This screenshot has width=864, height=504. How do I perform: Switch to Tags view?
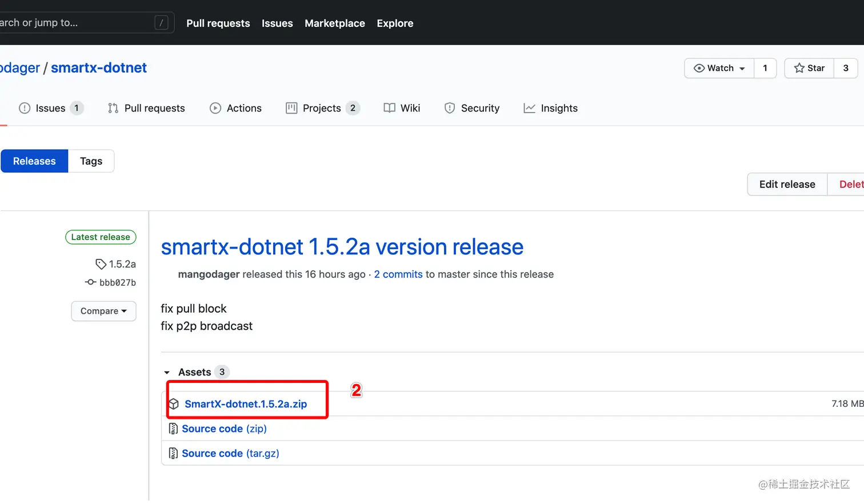91,161
